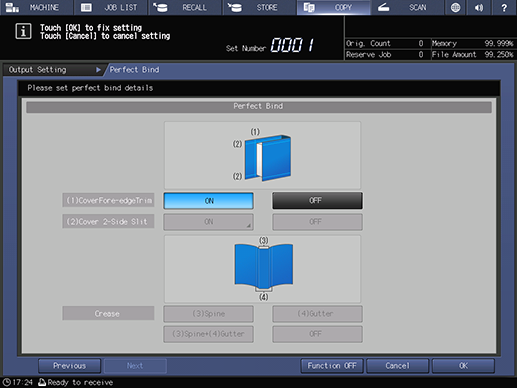Open the SCAN tab
The image size is (517, 388).
pos(407,7)
